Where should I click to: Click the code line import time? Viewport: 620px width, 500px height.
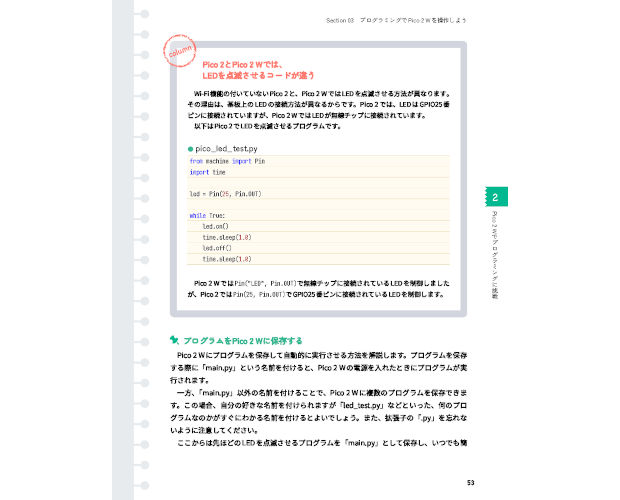click(208, 172)
